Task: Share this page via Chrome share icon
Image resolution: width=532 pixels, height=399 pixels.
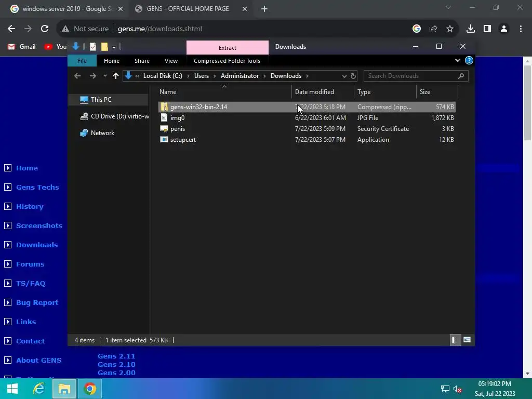Action: tap(433, 29)
